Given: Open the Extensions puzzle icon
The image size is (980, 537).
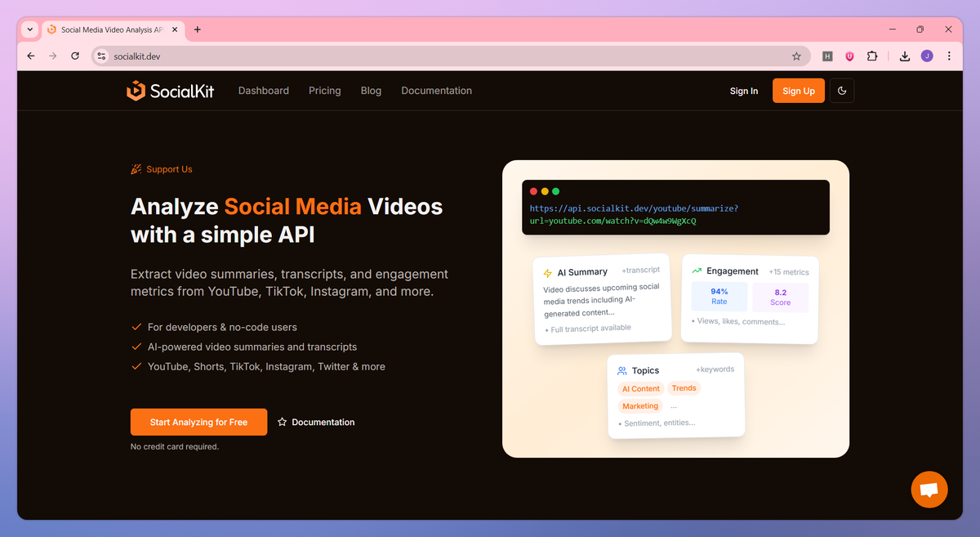Looking at the screenshot, I should [x=872, y=56].
